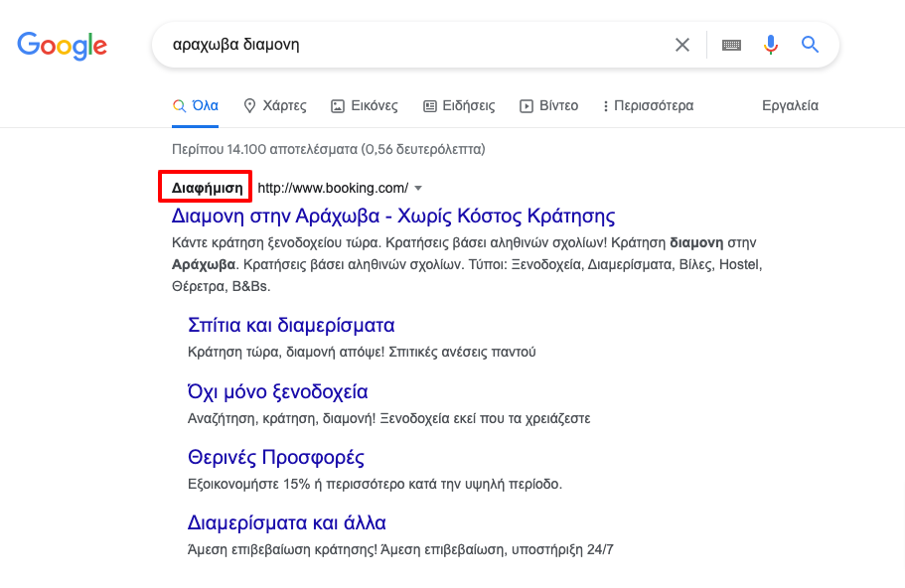
Task: Click the pin icon beside Χάρτες
Action: click(249, 105)
